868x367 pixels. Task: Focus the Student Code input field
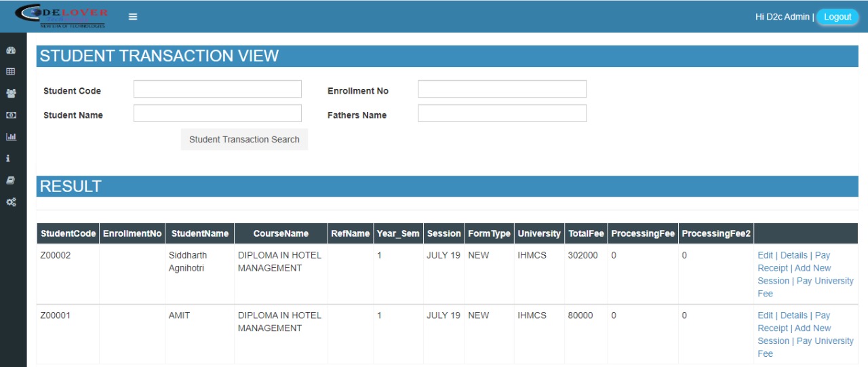(217, 89)
